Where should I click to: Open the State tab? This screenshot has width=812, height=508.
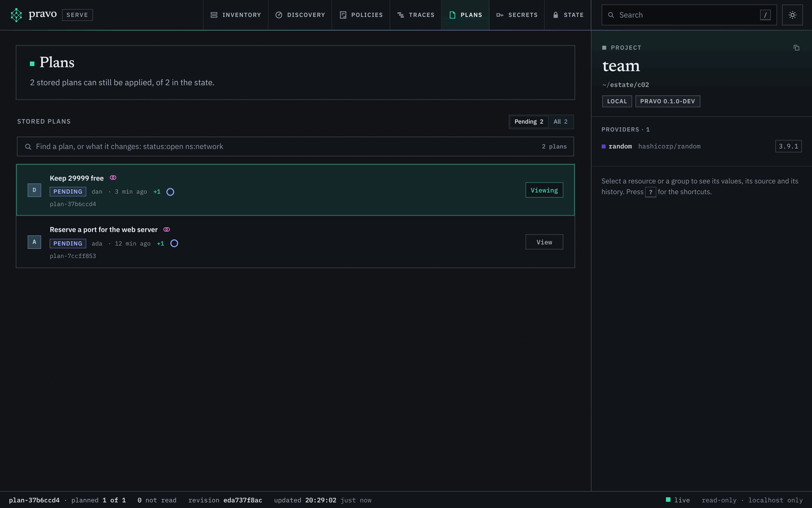[568, 15]
